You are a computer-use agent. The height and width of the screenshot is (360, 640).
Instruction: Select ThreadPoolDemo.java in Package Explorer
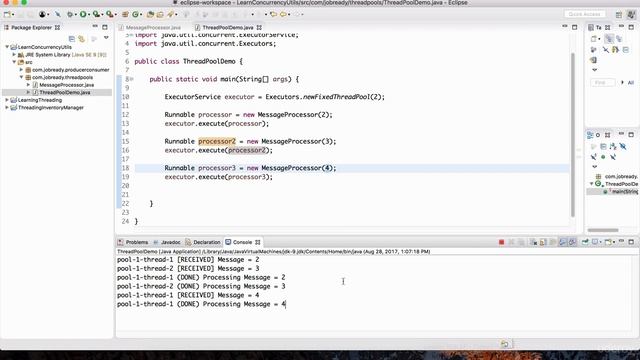point(65,93)
